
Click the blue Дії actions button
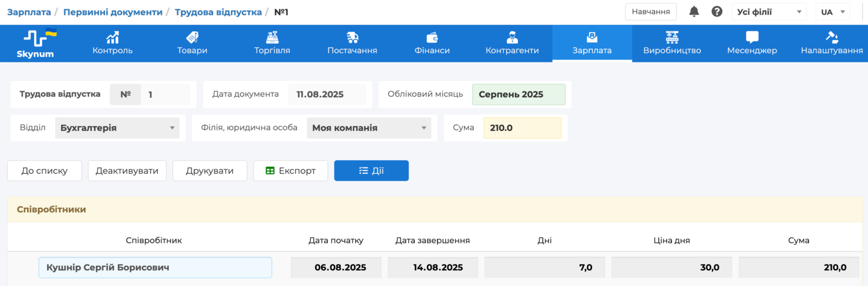371,171
